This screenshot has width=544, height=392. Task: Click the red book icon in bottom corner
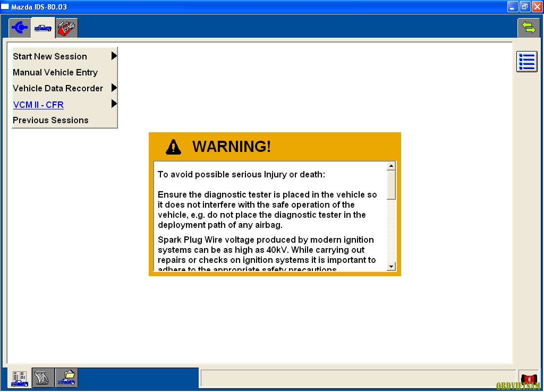click(529, 379)
